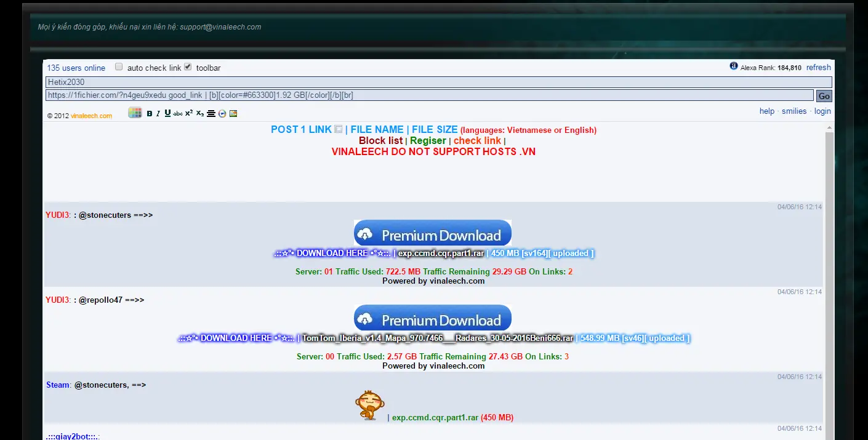Click the Go button
This screenshot has height=440, width=868.
[x=824, y=96]
